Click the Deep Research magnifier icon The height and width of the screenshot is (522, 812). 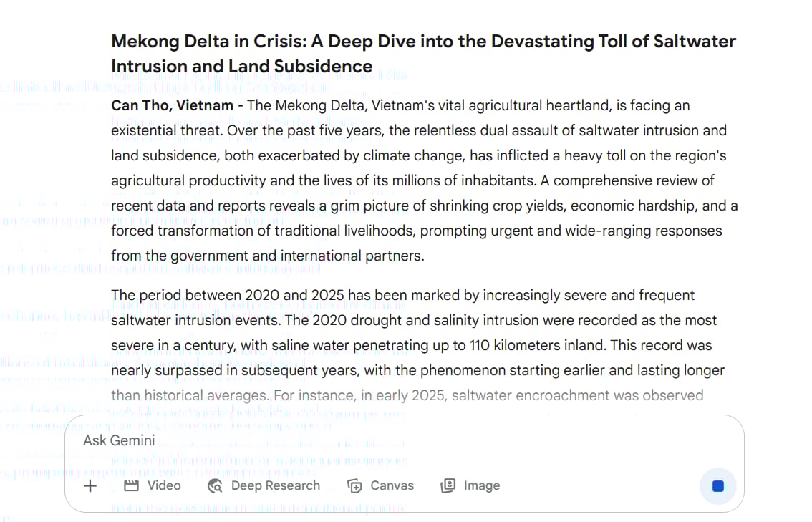pyautogui.click(x=215, y=485)
